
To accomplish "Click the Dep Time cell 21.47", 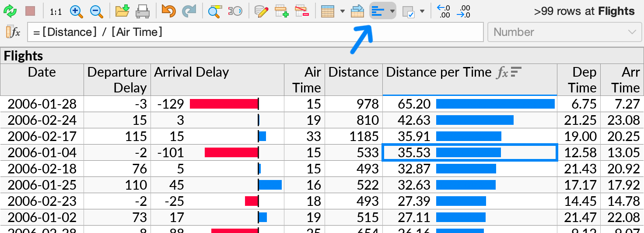I will click(x=579, y=217).
